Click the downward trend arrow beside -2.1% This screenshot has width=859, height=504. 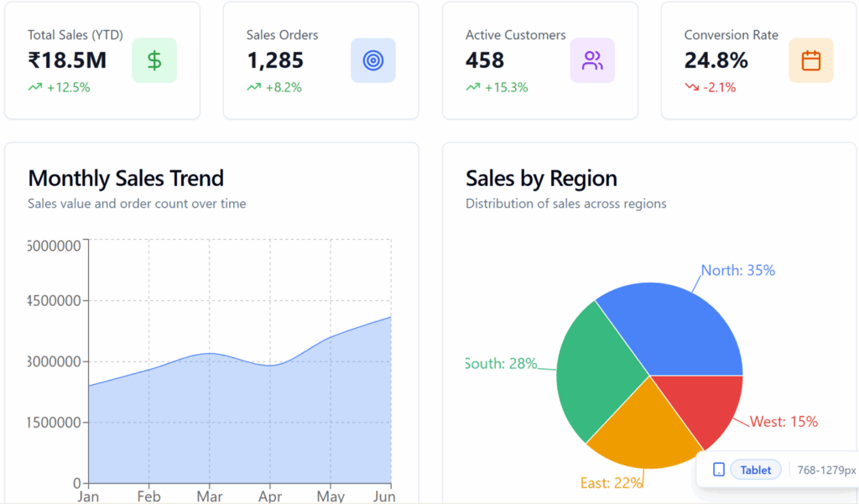691,87
